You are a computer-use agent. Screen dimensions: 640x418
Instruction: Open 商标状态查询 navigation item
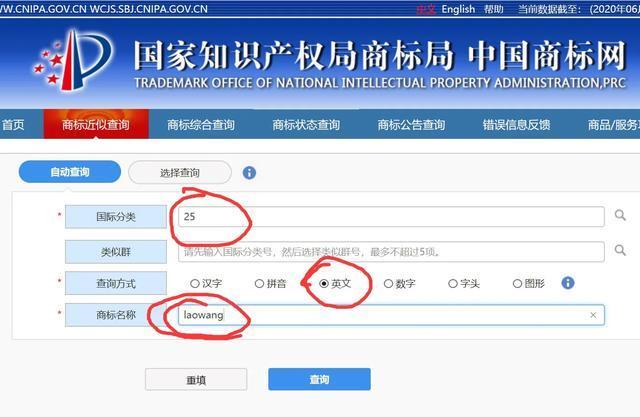(306, 125)
